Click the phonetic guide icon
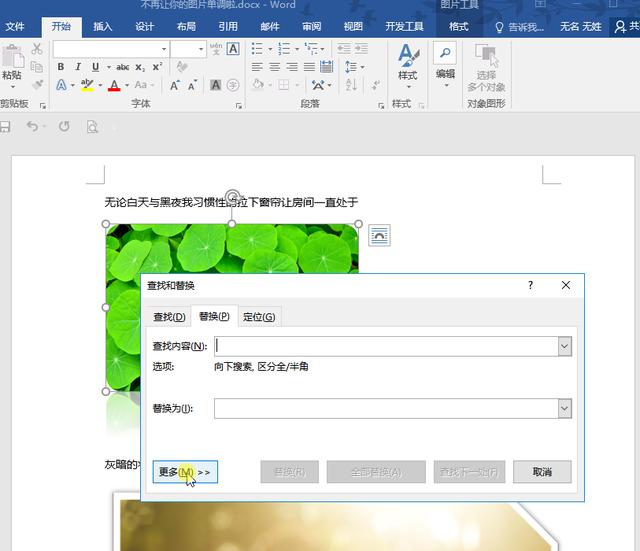 [216, 49]
